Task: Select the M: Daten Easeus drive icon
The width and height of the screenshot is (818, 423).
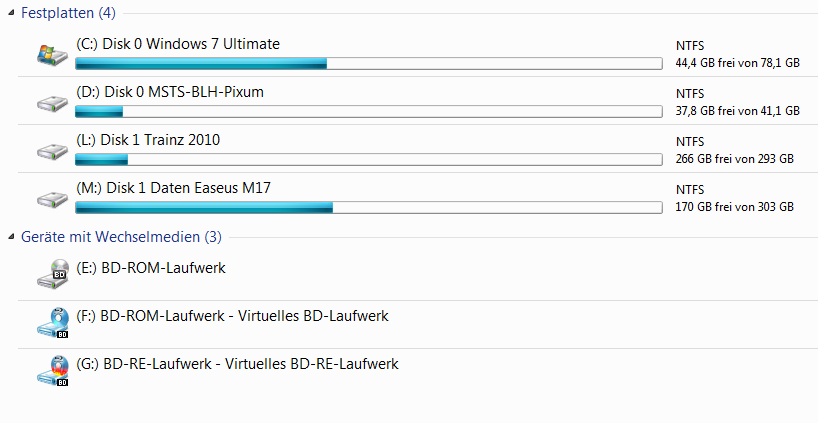Action: [52, 198]
